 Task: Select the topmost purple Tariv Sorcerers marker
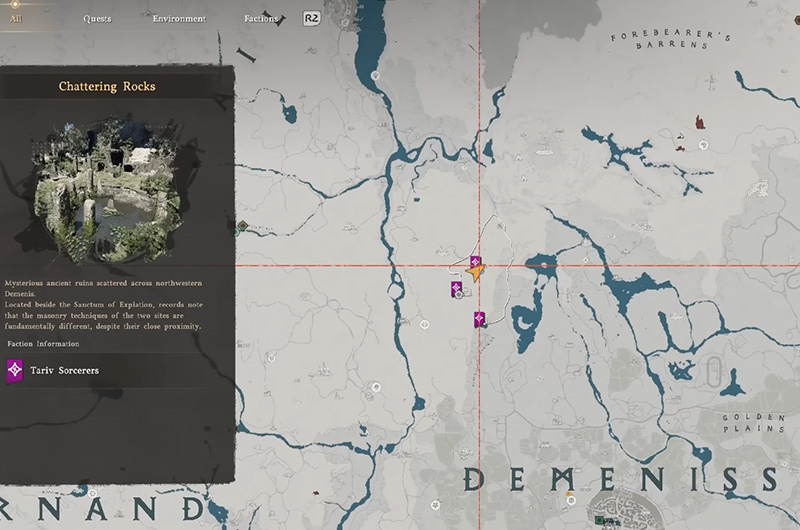pyautogui.click(x=475, y=262)
